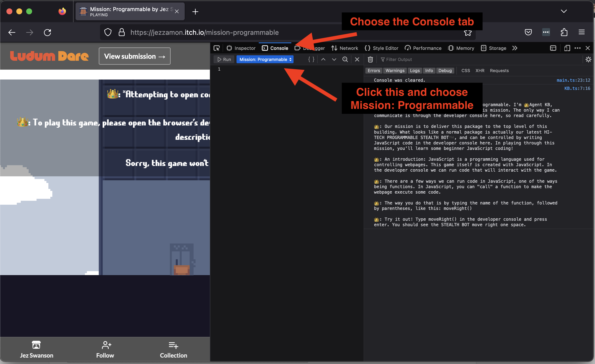Add game to Collection
This screenshot has height=364, width=595.
pos(174,350)
